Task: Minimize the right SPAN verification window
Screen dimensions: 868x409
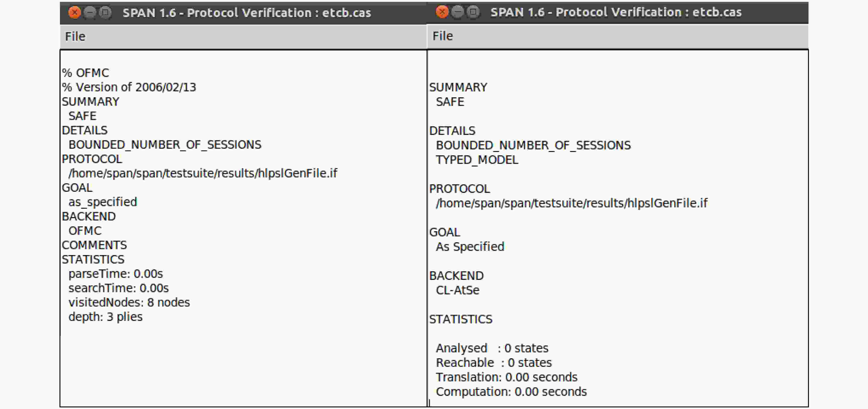Action: point(457,12)
